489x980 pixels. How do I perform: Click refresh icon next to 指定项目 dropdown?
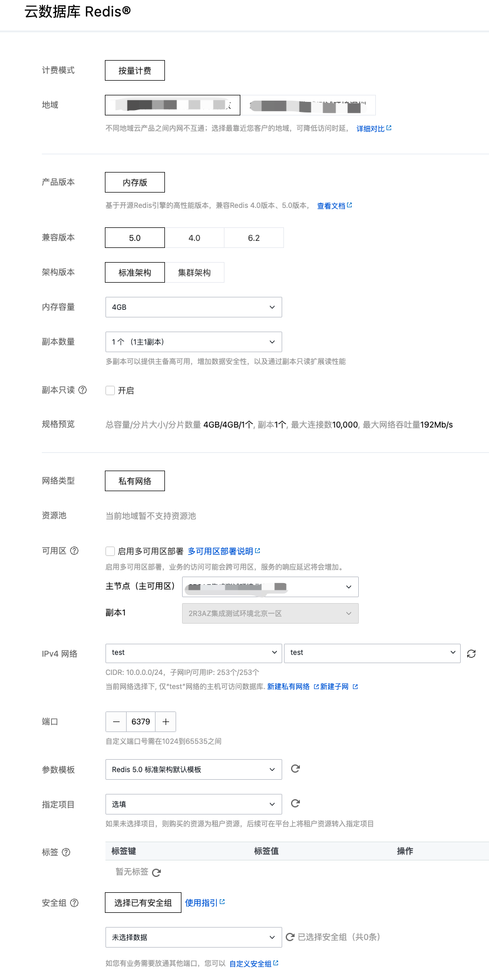tap(296, 803)
